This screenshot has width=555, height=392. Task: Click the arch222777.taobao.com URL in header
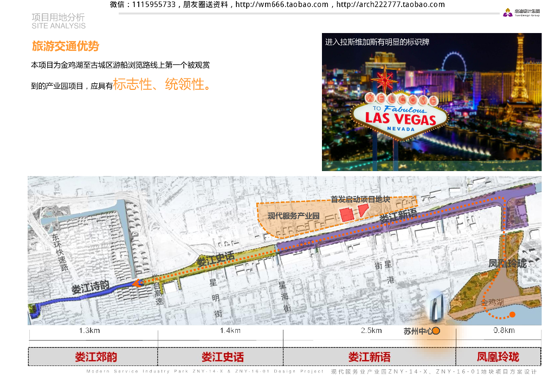pos(390,4)
